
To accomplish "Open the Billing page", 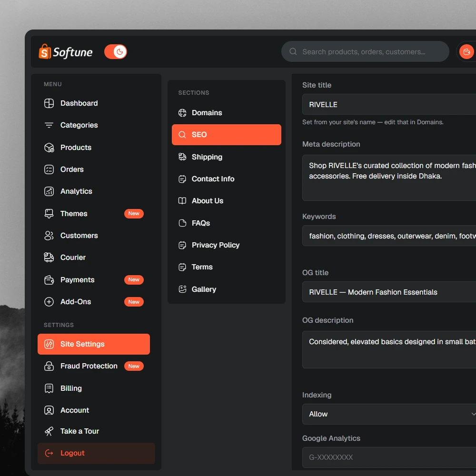I will 93,388.
